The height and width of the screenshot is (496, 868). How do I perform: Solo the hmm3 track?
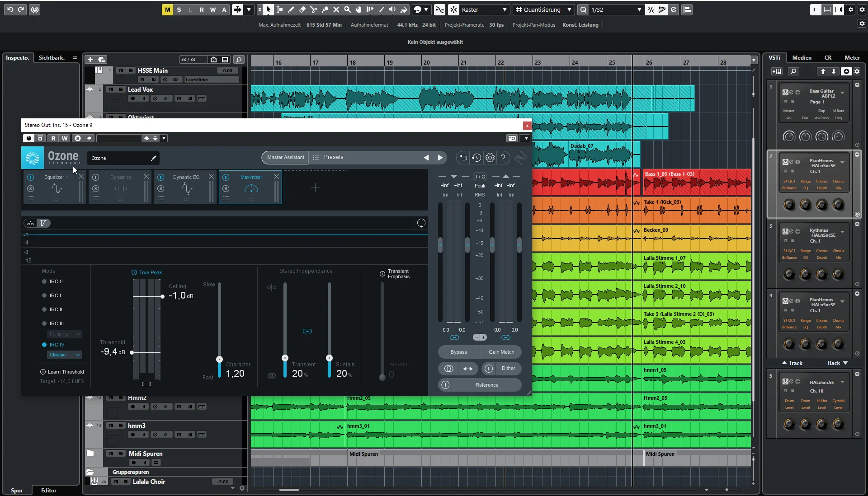(x=120, y=426)
